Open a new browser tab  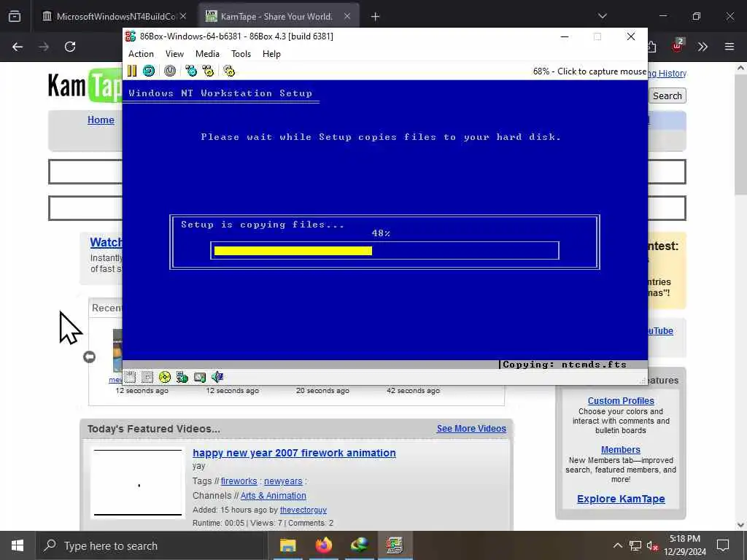point(376,17)
